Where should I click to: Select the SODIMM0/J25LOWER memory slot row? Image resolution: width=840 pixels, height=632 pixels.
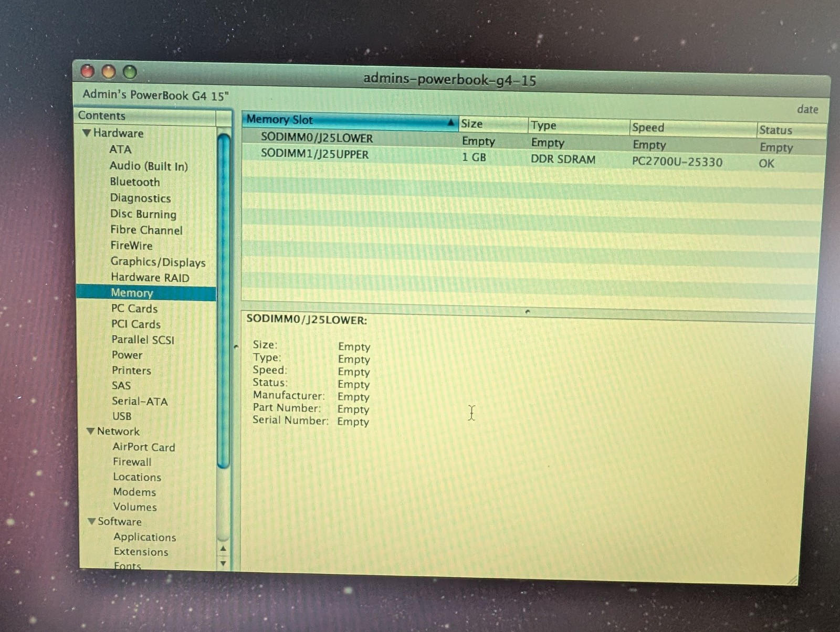[533, 141]
